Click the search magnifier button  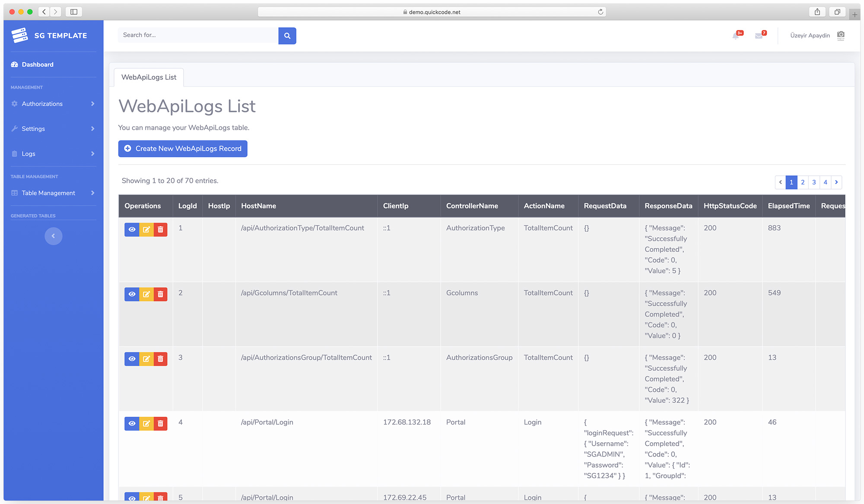[287, 36]
